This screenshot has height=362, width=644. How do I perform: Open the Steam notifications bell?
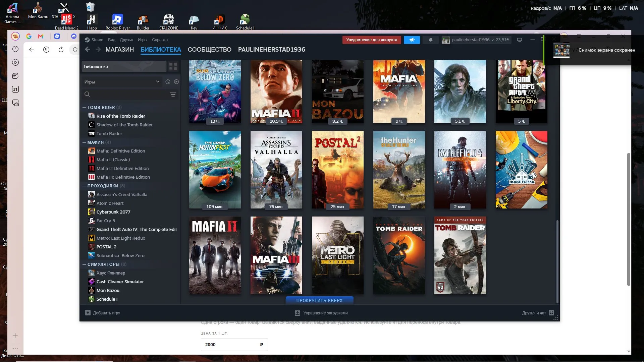pos(431,40)
